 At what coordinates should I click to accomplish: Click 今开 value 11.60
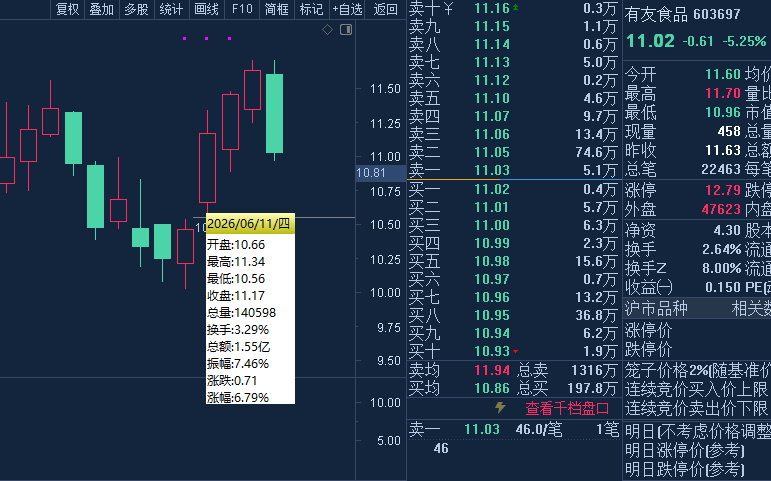pyautogui.click(x=723, y=74)
